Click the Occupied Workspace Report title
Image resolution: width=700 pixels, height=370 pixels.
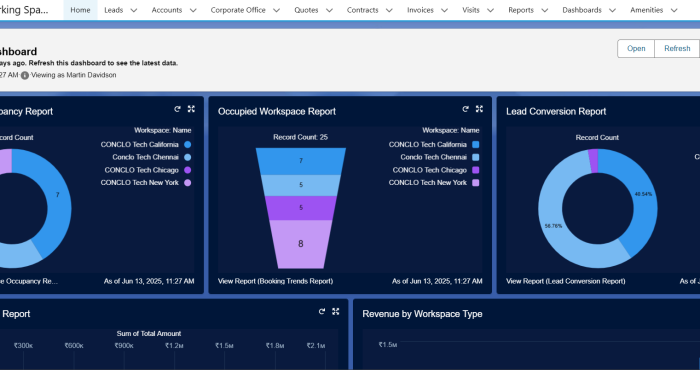(277, 112)
